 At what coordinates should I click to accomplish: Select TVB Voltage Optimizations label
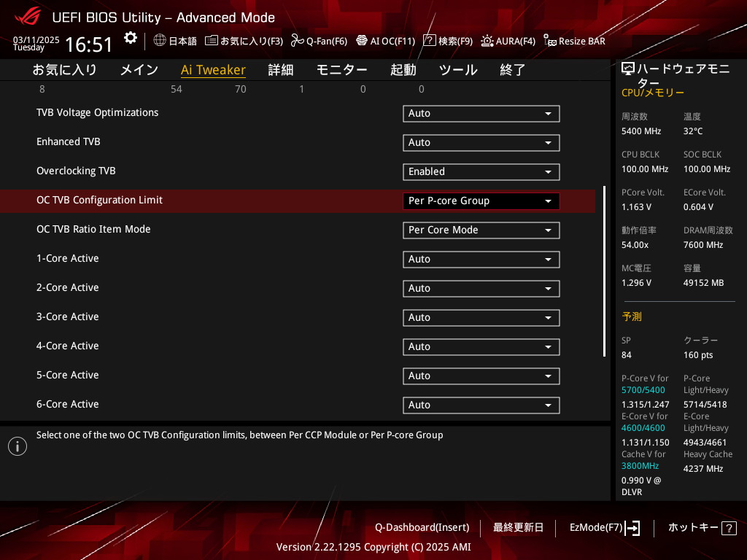click(97, 112)
